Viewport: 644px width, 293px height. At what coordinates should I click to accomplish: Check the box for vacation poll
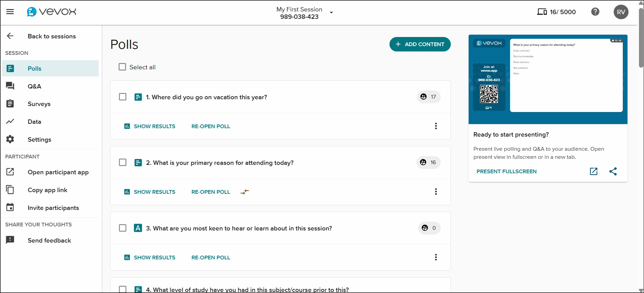123,97
